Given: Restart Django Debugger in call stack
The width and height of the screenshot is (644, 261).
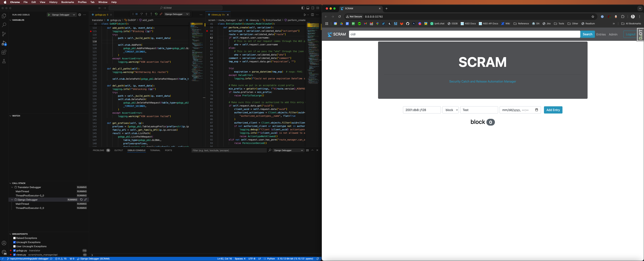Looking at the screenshot, I should (81, 200).
